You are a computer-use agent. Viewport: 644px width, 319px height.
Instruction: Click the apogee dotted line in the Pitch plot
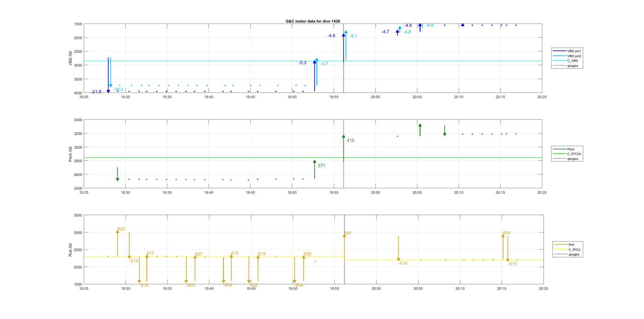tap(344, 154)
